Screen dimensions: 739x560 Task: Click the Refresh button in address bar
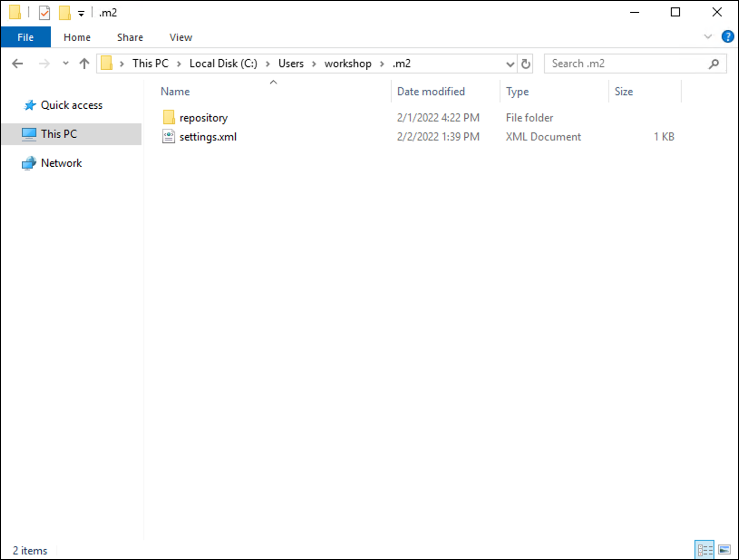[x=525, y=64]
